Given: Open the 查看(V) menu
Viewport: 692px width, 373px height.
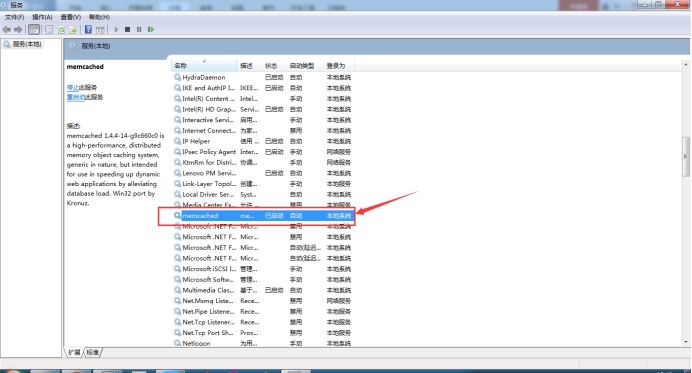Looking at the screenshot, I should (71, 17).
